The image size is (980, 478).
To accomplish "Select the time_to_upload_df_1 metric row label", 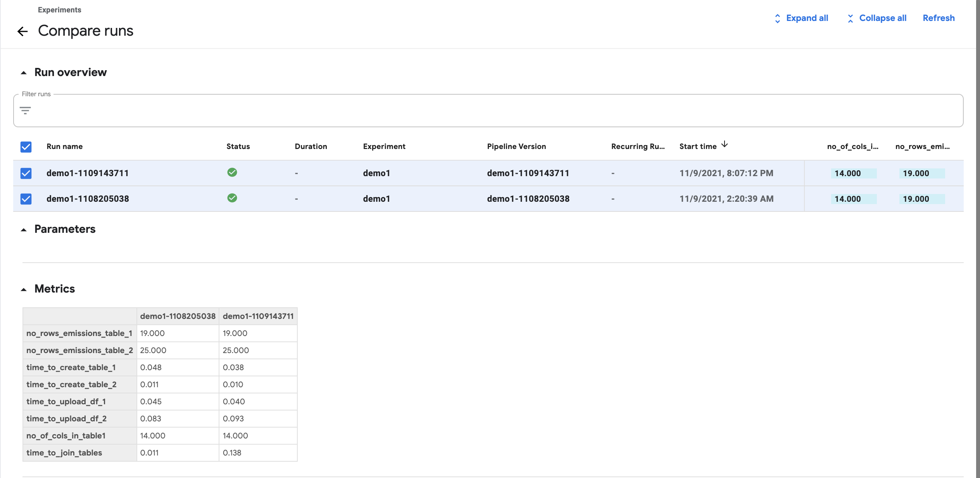I will click(79, 402).
